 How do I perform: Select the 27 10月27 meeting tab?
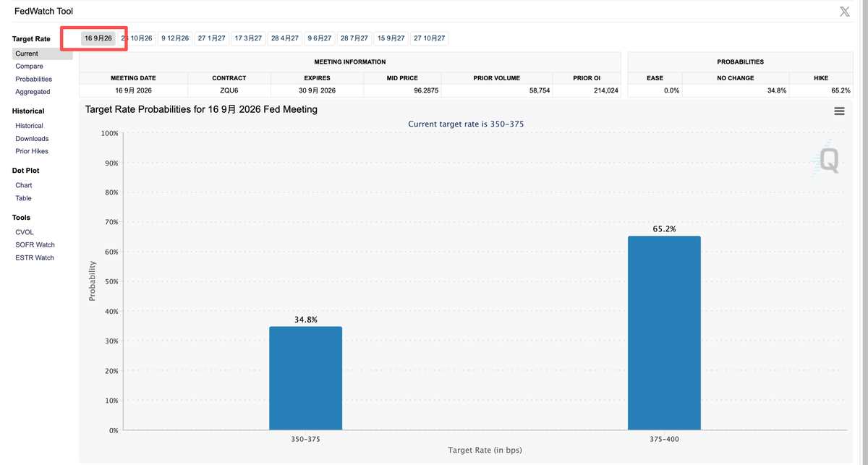[430, 38]
